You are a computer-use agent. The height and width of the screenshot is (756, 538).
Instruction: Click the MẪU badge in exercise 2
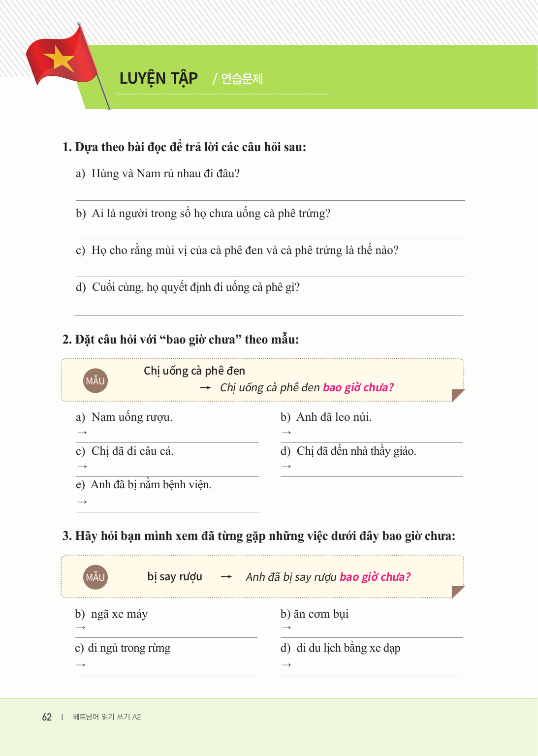pos(95,380)
